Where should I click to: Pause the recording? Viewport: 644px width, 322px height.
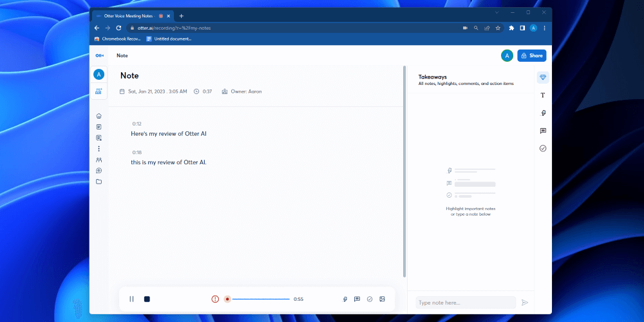click(131, 299)
